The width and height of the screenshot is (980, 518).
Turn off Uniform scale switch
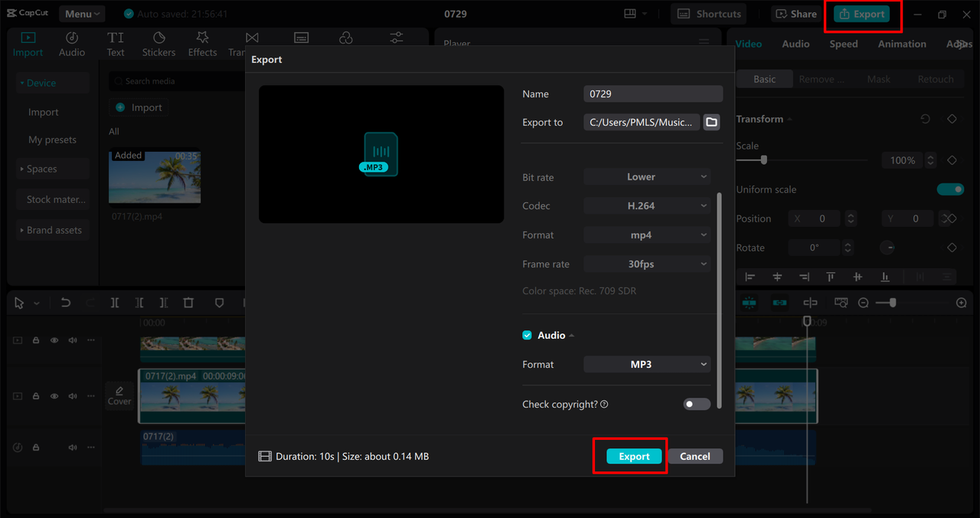pyautogui.click(x=950, y=189)
